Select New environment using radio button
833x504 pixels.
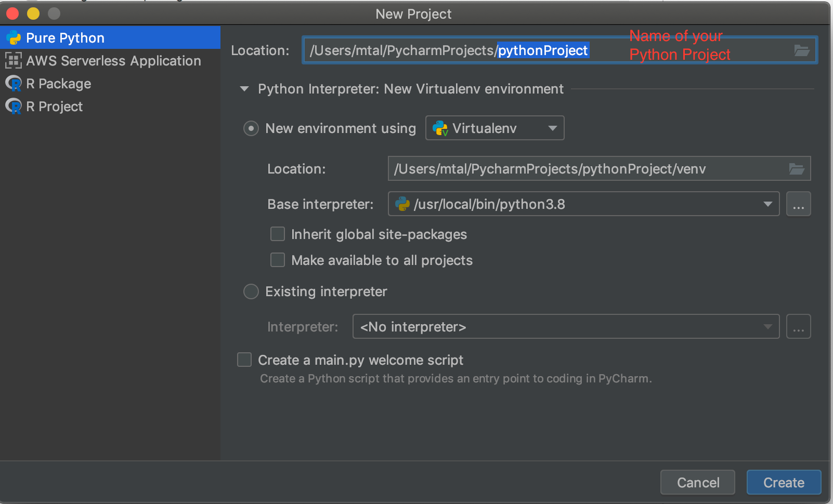click(251, 128)
